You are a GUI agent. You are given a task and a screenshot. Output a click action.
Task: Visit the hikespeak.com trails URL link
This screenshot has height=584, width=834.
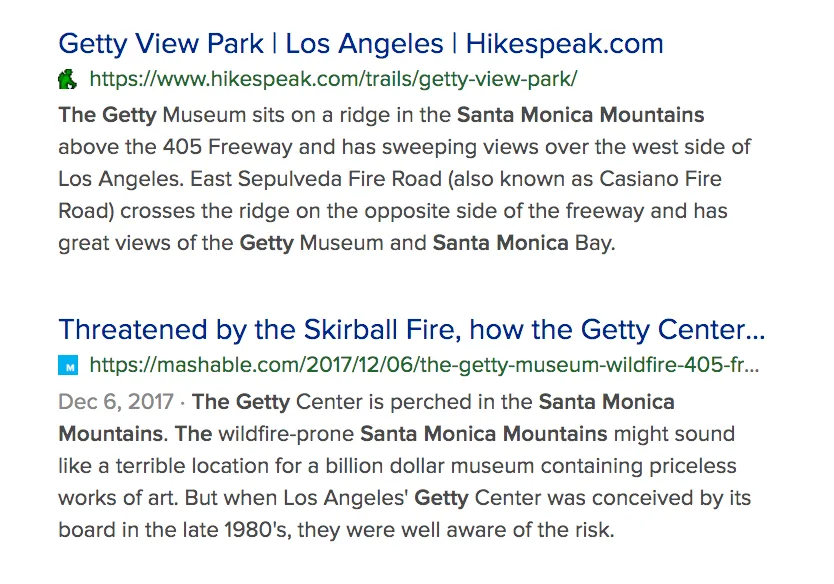pos(333,79)
